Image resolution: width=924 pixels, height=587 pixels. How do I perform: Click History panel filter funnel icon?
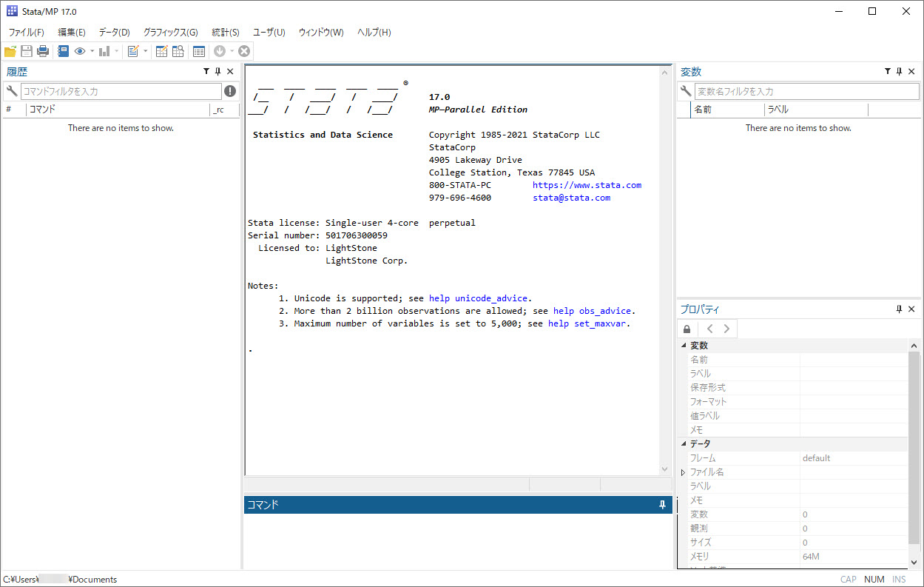(206, 72)
